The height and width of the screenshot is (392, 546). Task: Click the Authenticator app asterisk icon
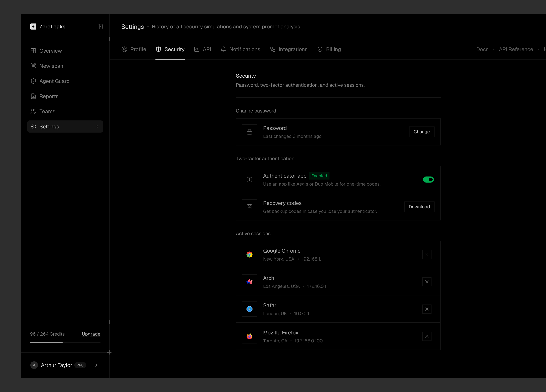(x=249, y=179)
